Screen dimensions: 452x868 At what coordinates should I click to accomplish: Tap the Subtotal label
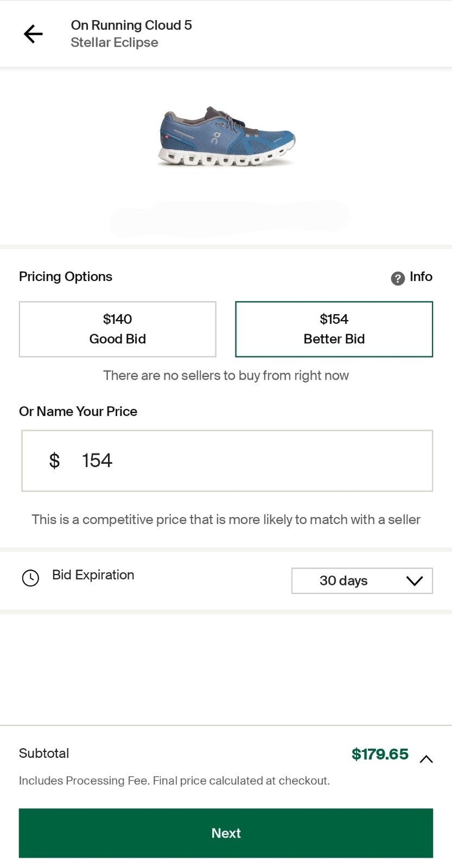tap(44, 754)
